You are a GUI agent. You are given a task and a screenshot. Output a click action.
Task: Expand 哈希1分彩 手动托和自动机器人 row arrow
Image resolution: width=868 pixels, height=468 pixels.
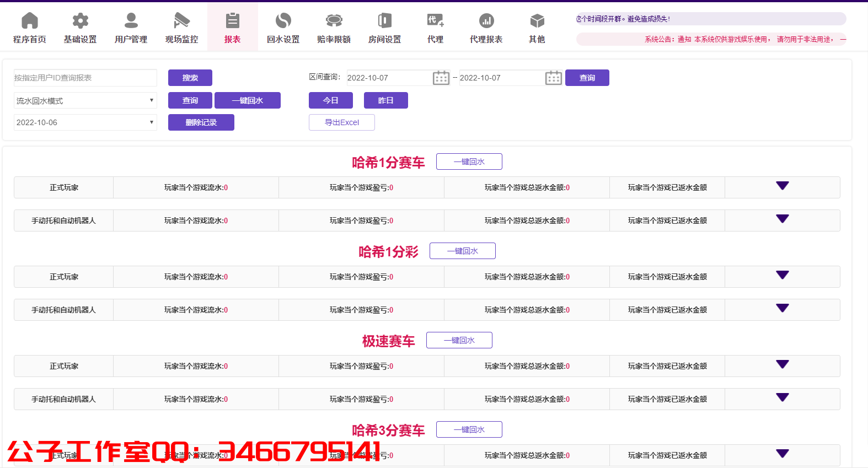coord(783,308)
